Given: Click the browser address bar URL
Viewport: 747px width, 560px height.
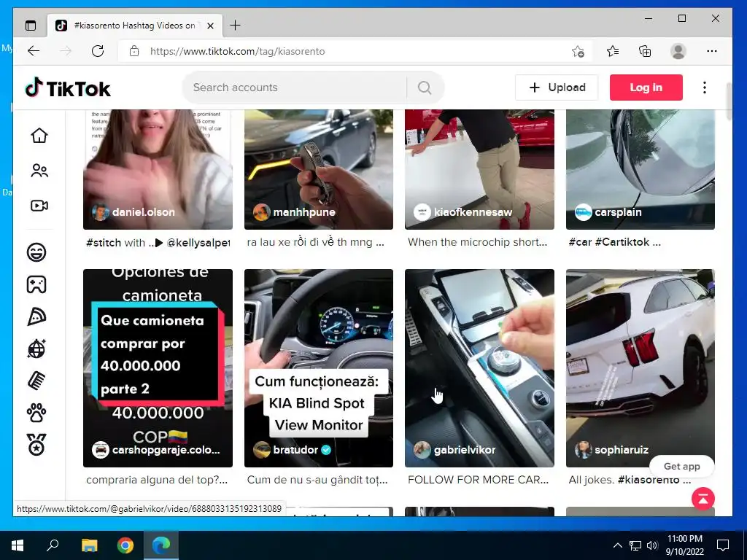Looking at the screenshot, I should (237, 52).
